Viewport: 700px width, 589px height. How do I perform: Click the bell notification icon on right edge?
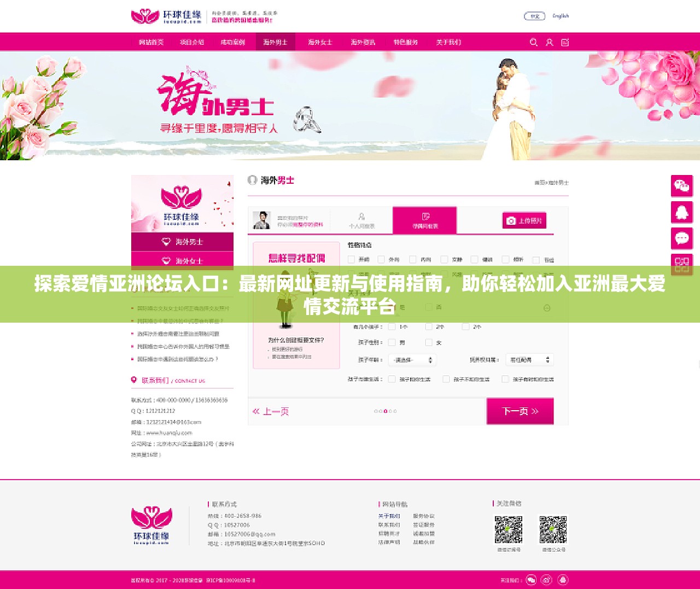point(682,212)
